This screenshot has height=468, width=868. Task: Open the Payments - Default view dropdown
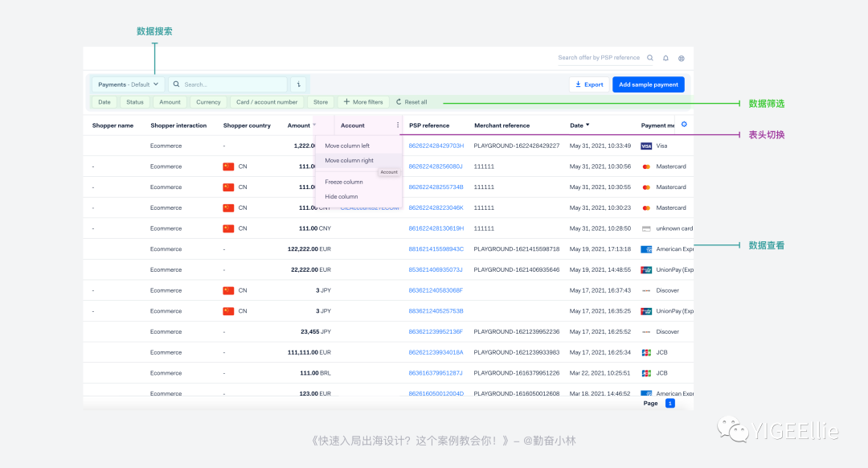tap(128, 84)
